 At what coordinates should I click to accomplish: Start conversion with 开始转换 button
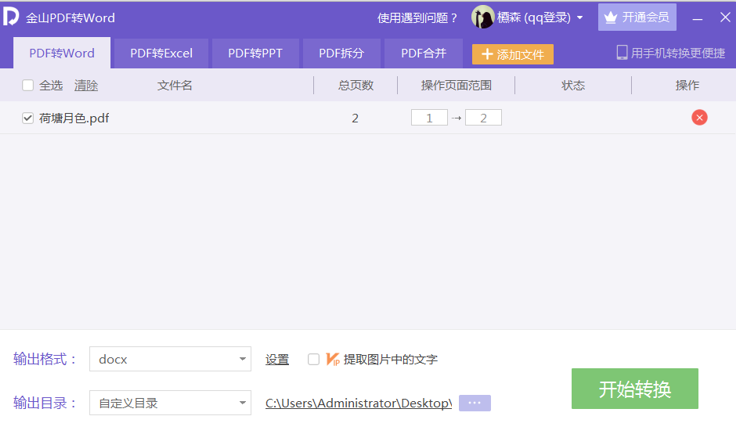[x=635, y=389]
